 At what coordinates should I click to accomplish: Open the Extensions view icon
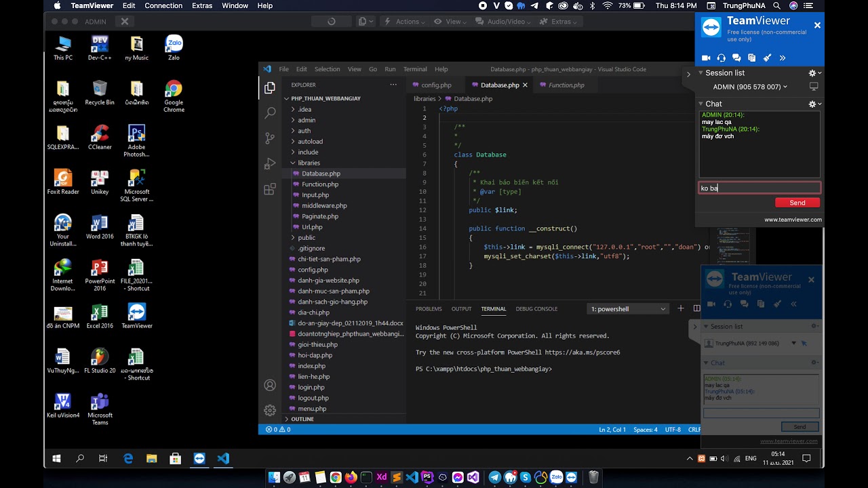click(270, 189)
